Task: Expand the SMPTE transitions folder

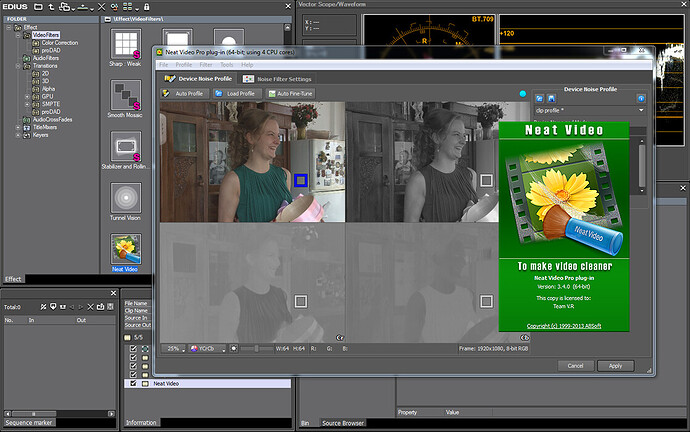Action: click(x=27, y=104)
